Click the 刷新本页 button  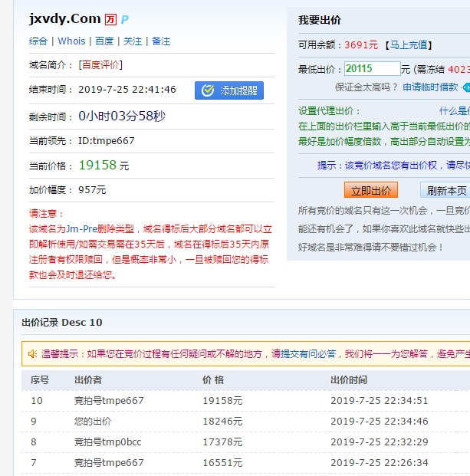445,190
